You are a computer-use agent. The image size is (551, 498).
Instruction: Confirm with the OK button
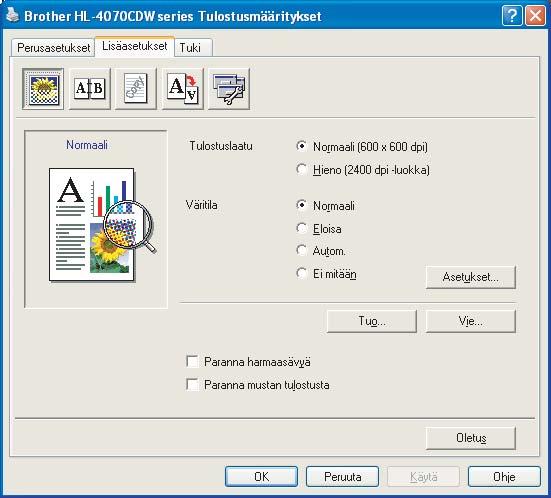[261, 477]
